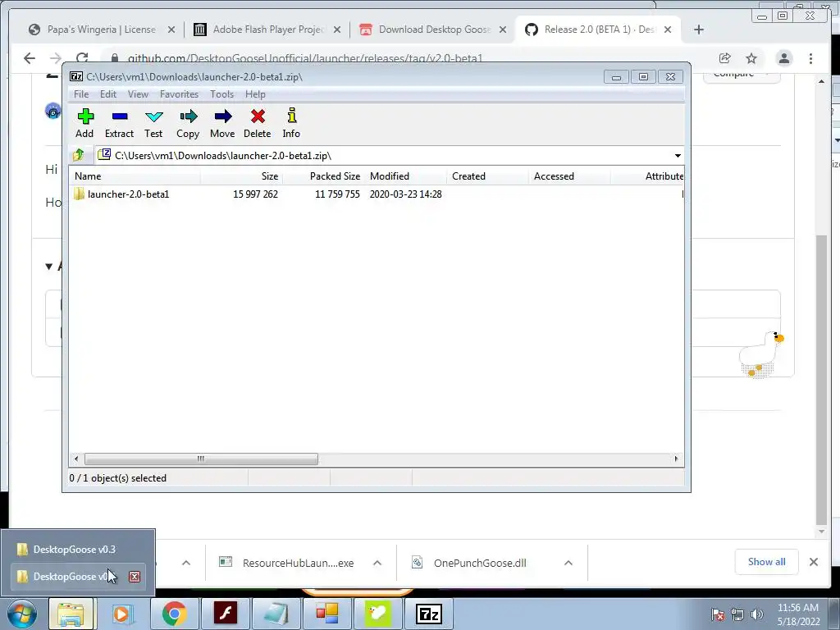Image resolution: width=840 pixels, height=630 pixels.
Task: Open the Chrome profile icon
Action: click(x=783, y=58)
